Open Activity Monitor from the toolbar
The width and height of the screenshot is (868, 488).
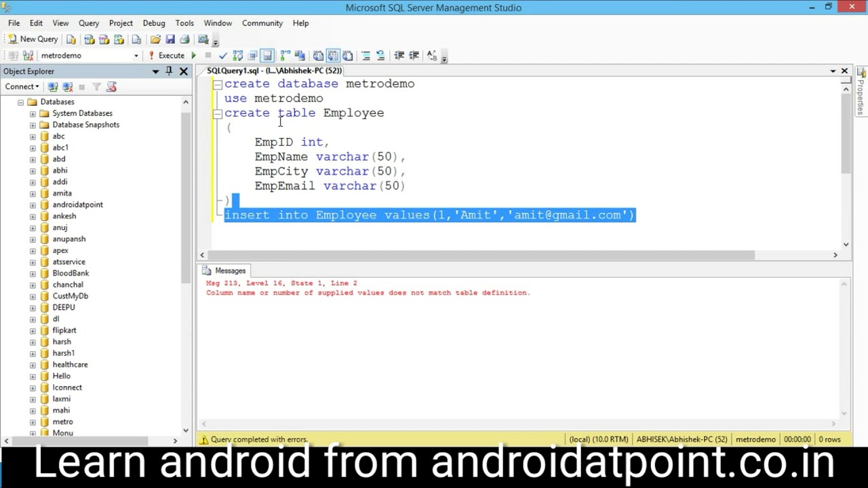click(x=203, y=39)
